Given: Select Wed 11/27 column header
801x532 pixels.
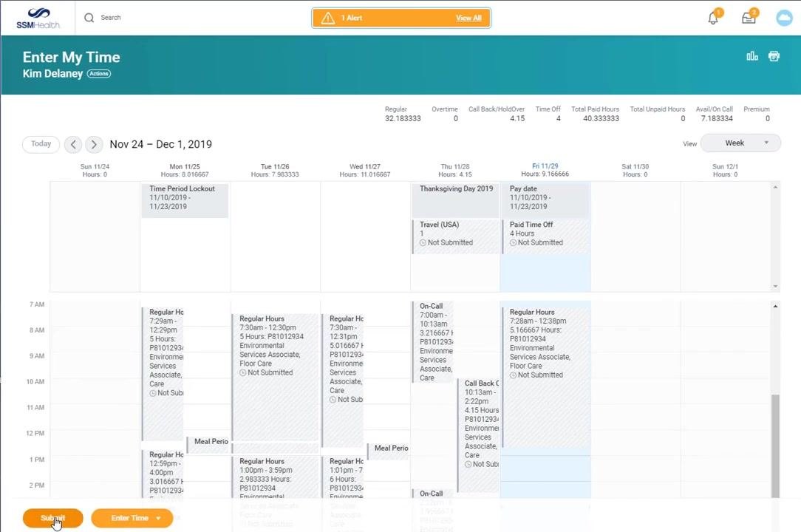Looking at the screenshot, I should coord(365,171).
